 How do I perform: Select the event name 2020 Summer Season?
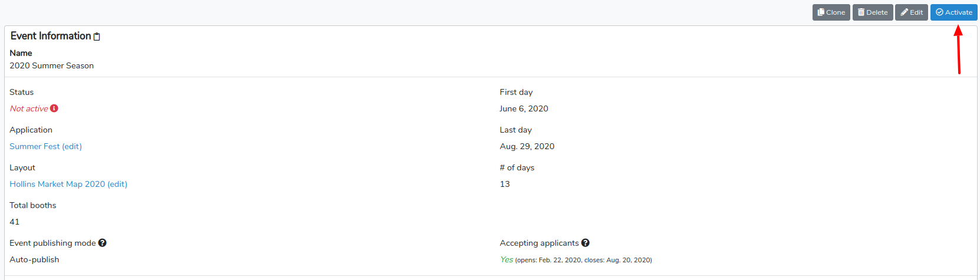tap(52, 65)
